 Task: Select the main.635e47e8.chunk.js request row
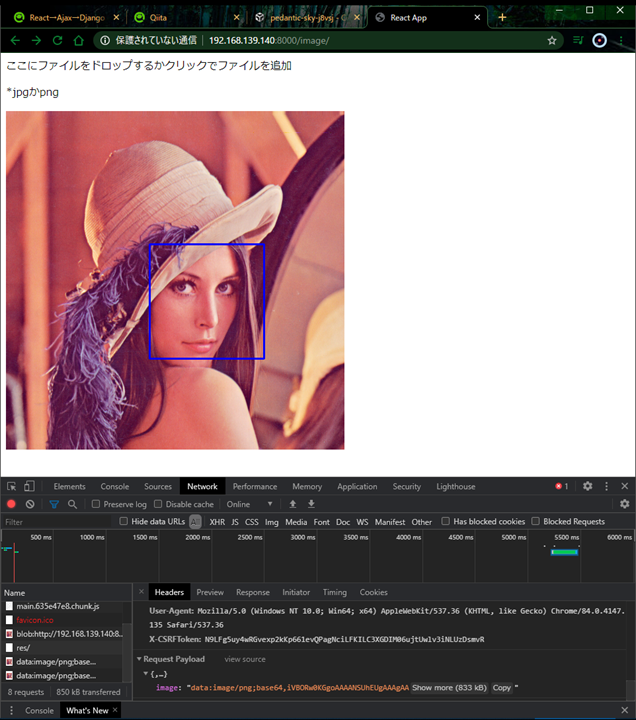point(64,606)
